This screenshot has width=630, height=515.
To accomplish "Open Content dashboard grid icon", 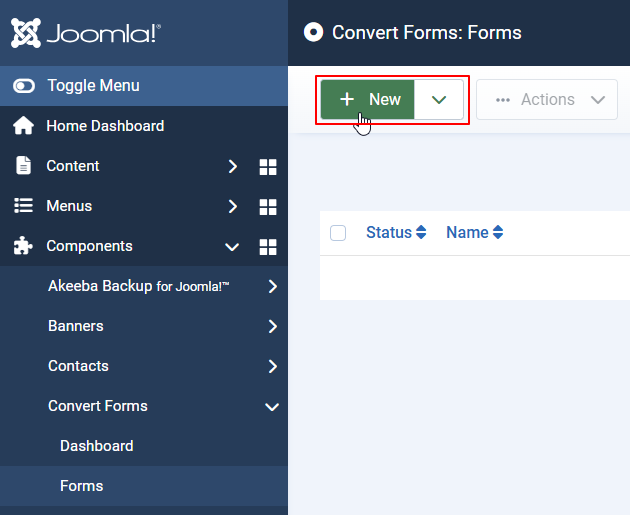I will (x=267, y=166).
